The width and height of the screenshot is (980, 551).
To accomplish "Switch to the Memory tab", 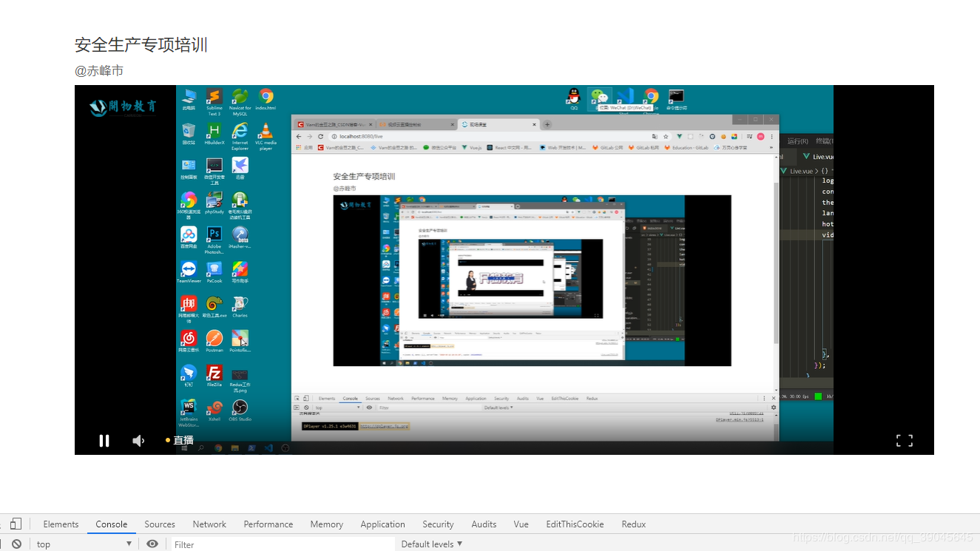I will pyautogui.click(x=327, y=524).
